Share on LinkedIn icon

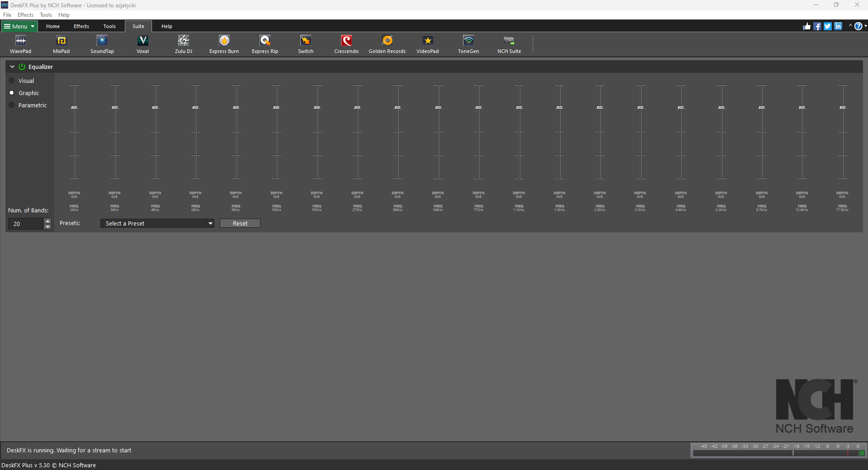[838, 26]
